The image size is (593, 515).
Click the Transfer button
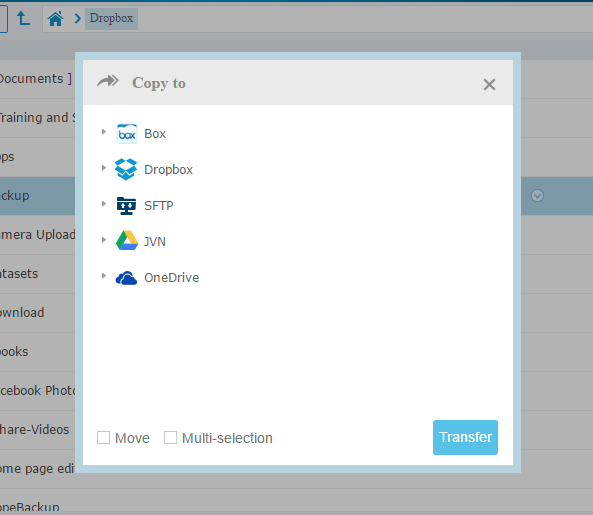click(x=465, y=437)
